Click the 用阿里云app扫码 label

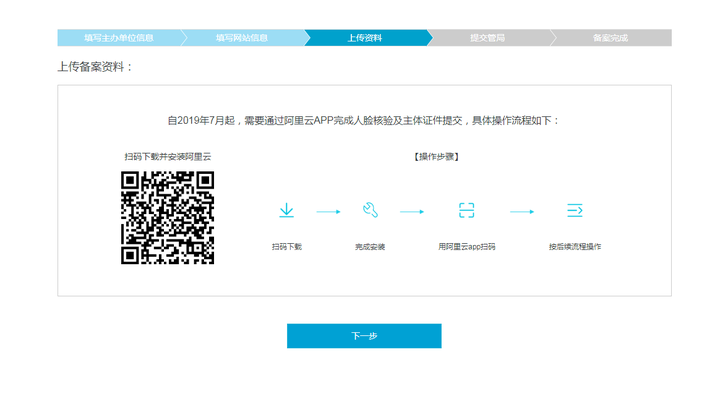[x=467, y=247]
